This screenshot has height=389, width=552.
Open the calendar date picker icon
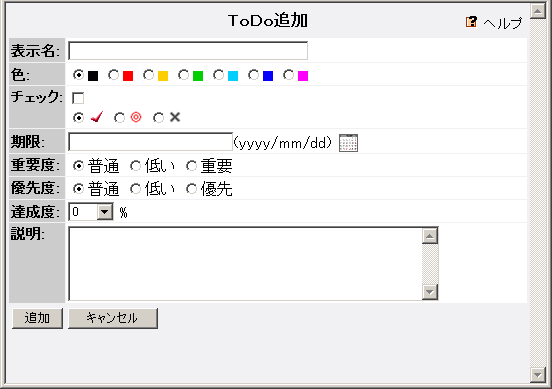348,143
